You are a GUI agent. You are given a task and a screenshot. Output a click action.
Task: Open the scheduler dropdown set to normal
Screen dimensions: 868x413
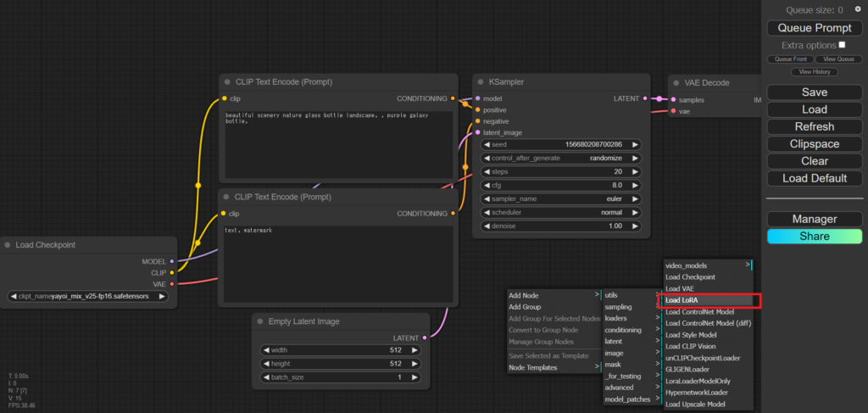(x=557, y=213)
